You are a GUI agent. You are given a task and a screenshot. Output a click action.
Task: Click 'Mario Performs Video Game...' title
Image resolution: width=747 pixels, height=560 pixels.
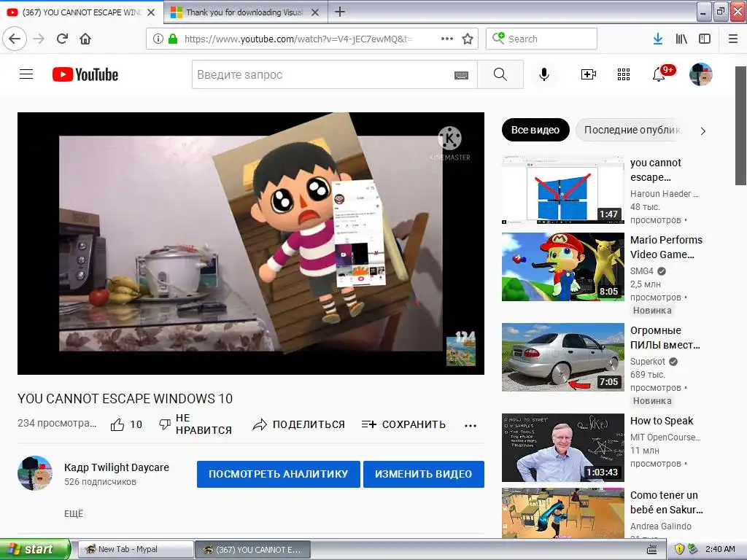[666, 247]
